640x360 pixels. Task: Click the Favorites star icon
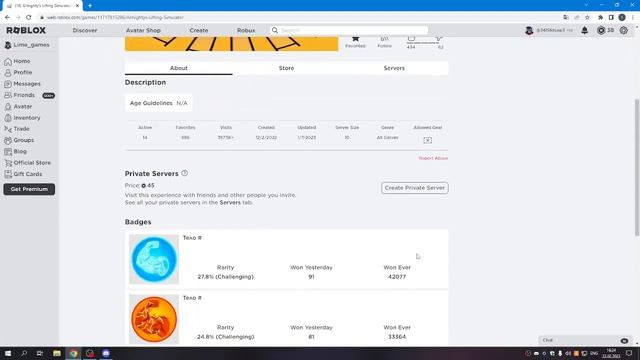[x=355, y=38]
